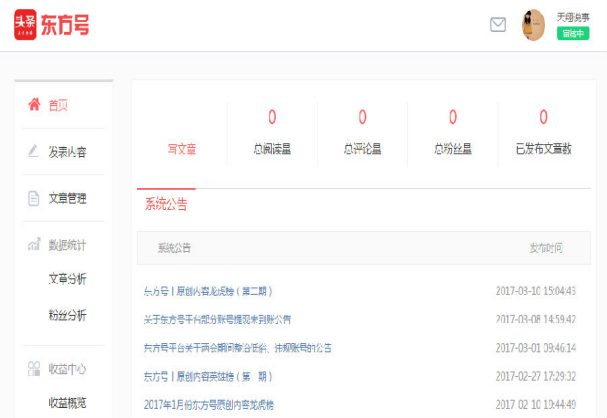Viewport: 607px width, 418px height.
Task: Click the 总评论量 label
Action: coord(362,149)
